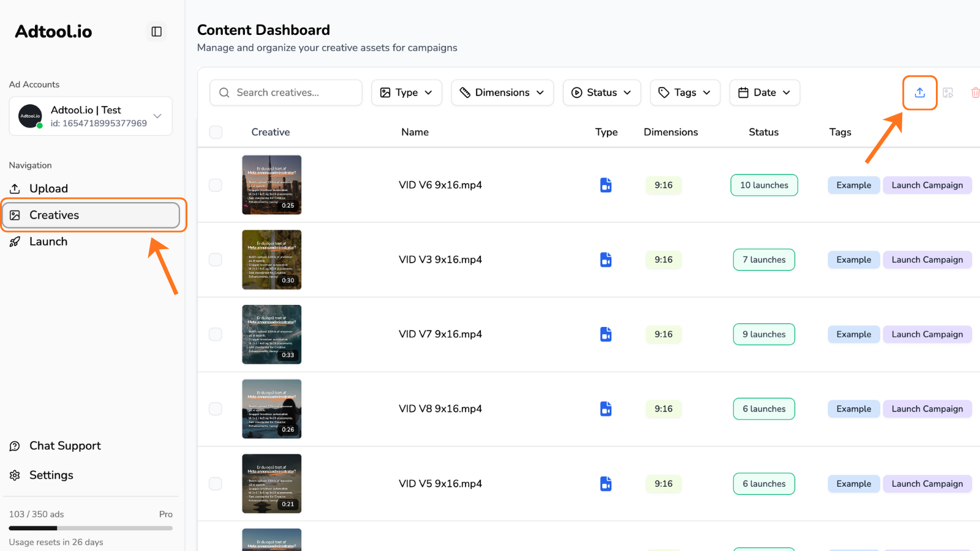Open the Adtool.io Test account selector
The image size is (980, 551).
(x=90, y=116)
